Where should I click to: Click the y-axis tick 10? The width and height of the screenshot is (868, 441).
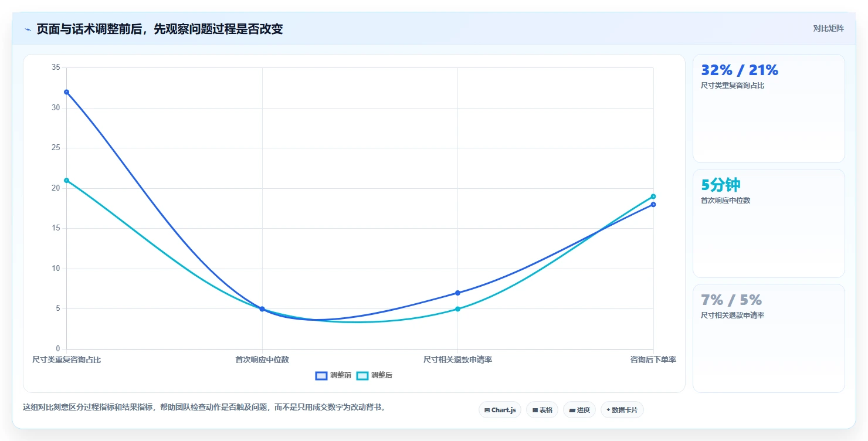56,269
